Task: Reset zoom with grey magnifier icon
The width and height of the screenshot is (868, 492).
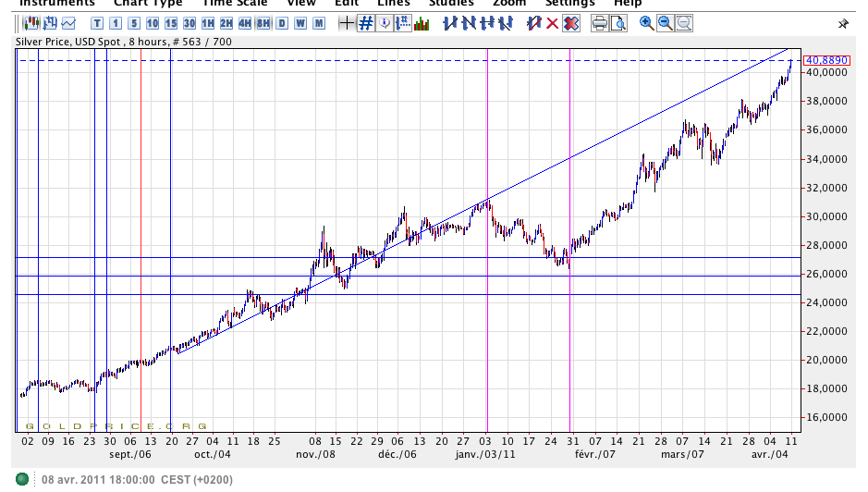Action: pyautogui.click(x=684, y=23)
